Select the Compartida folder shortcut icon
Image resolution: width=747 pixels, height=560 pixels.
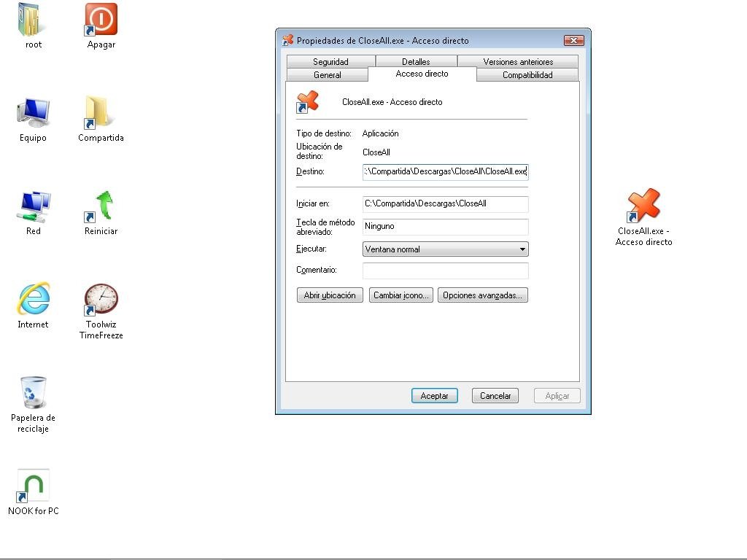pyautogui.click(x=99, y=113)
